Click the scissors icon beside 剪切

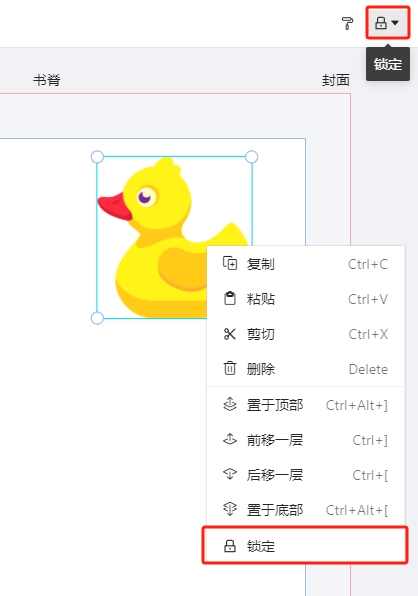click(x=230, y=334)
